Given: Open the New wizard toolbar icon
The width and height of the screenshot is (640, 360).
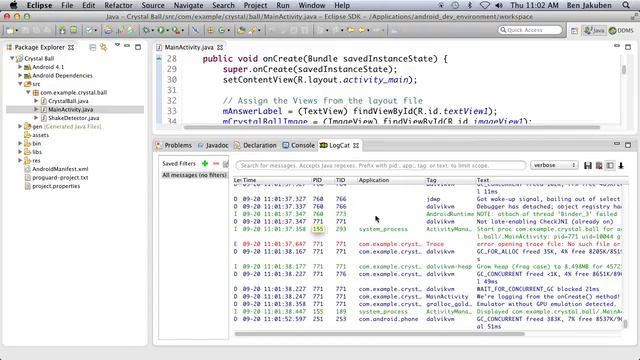Looking at the screenshot, I should click(10, 30).
